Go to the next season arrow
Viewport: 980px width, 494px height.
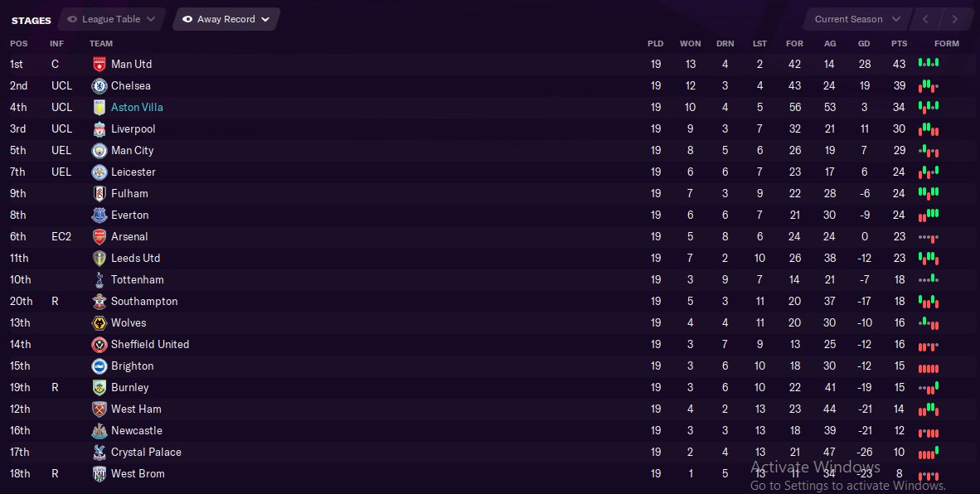point(955,19)
